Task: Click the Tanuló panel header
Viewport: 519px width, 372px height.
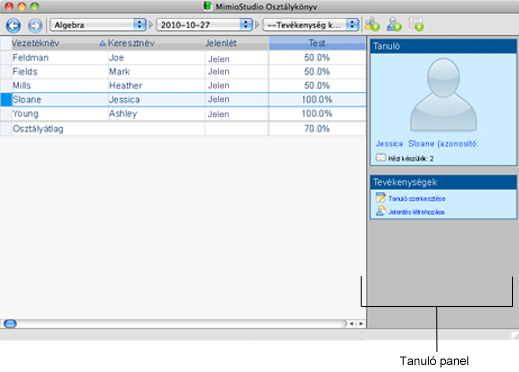Action: coord(443,46)
